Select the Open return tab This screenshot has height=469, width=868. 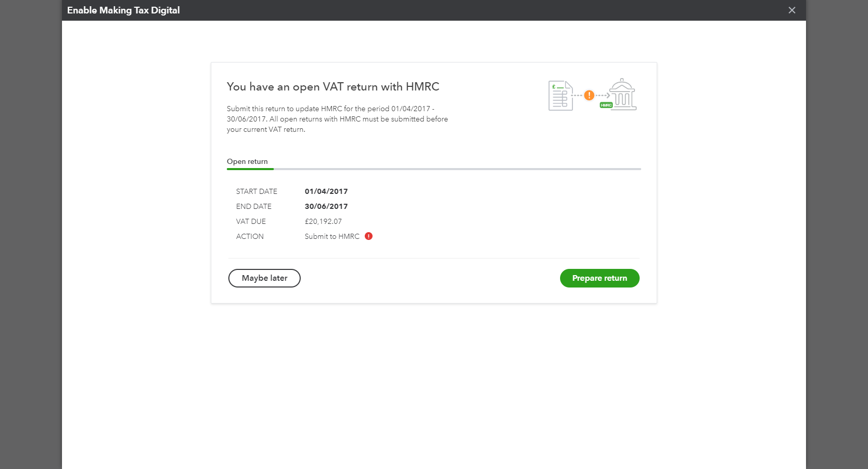click(x=247, y=162)
